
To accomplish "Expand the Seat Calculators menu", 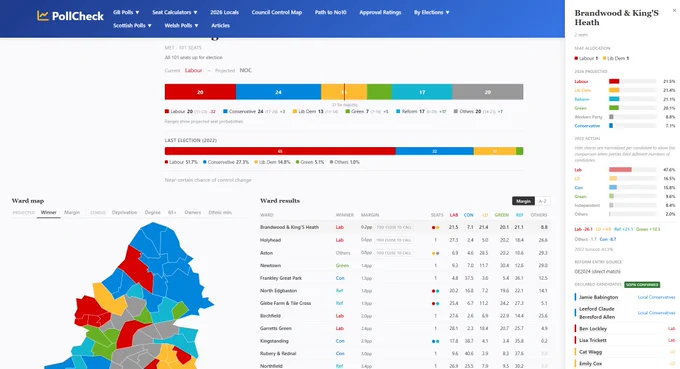I will [174, 12].
